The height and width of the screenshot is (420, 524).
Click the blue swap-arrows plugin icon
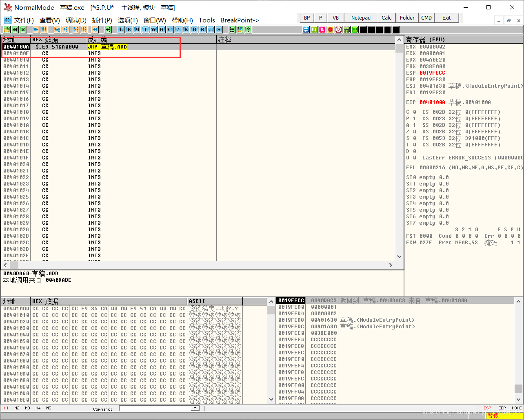point(306,29)
